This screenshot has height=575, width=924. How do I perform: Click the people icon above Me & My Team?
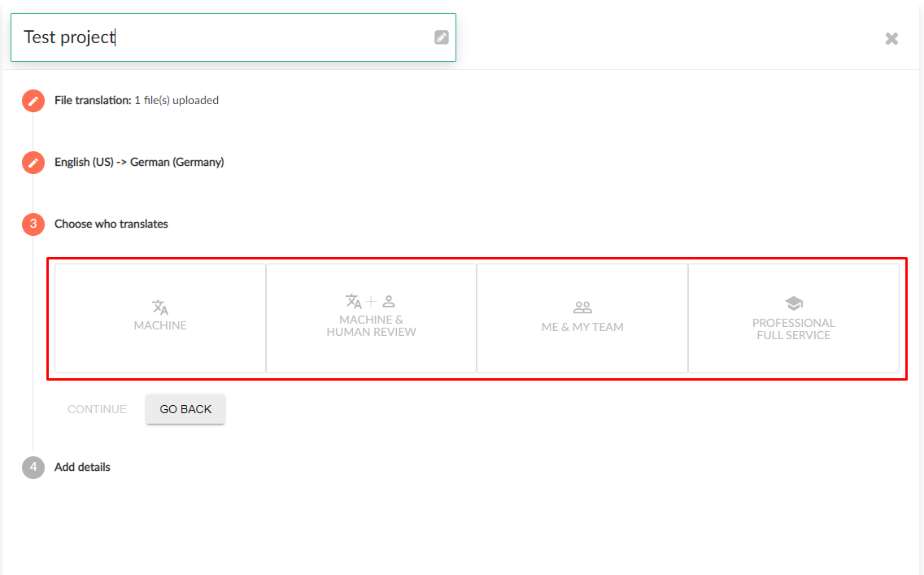(x=582, y=307)
